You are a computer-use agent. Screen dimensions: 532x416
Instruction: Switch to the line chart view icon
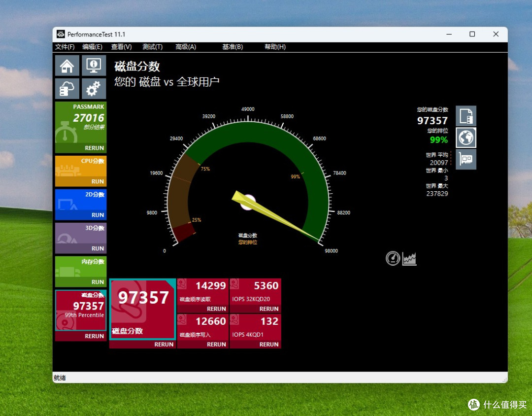pyautogui.click(x=409, y=259)
